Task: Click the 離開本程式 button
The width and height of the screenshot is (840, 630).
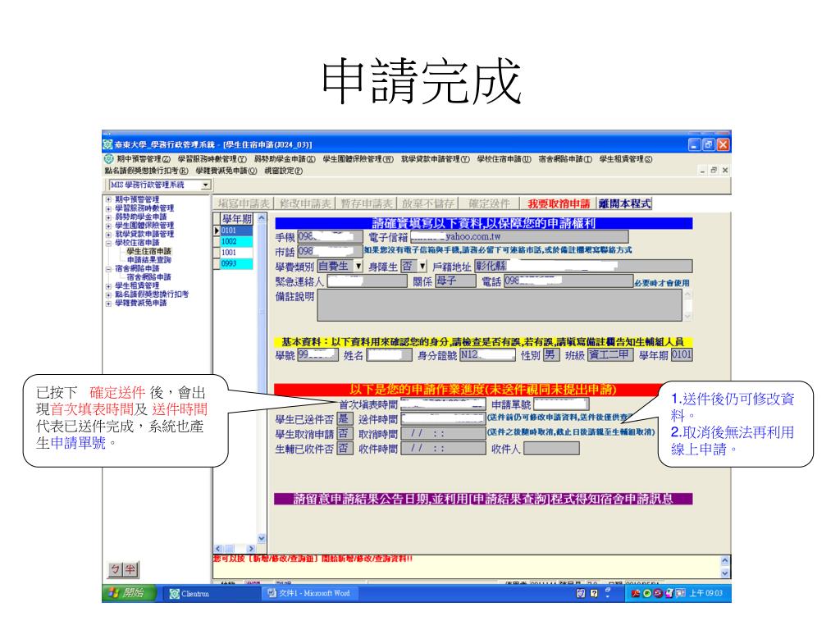Action: click(624, 203)
